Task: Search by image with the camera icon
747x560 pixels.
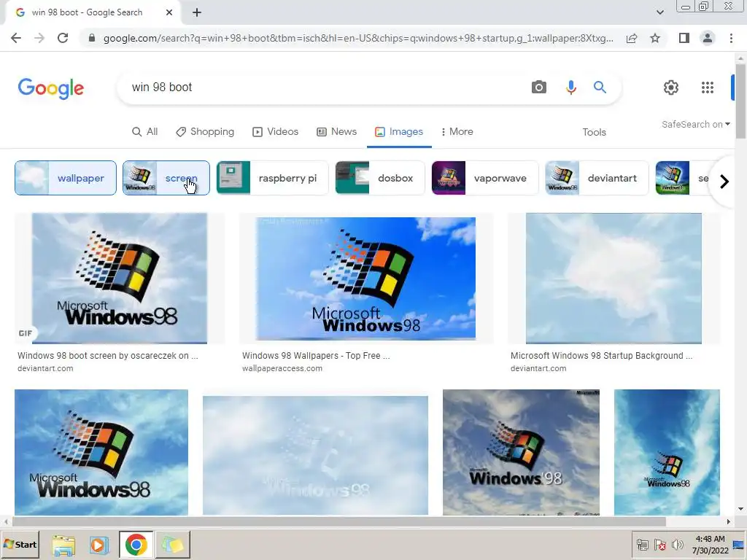Action: [539, 87]
